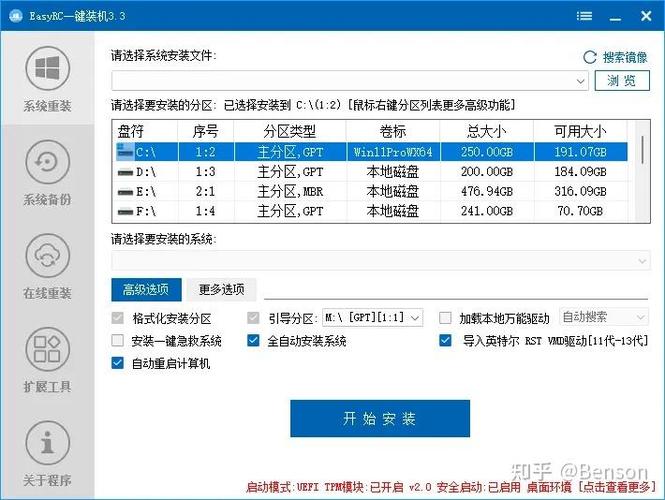Uncheck 自动重启计算机 checkbox

117,363
